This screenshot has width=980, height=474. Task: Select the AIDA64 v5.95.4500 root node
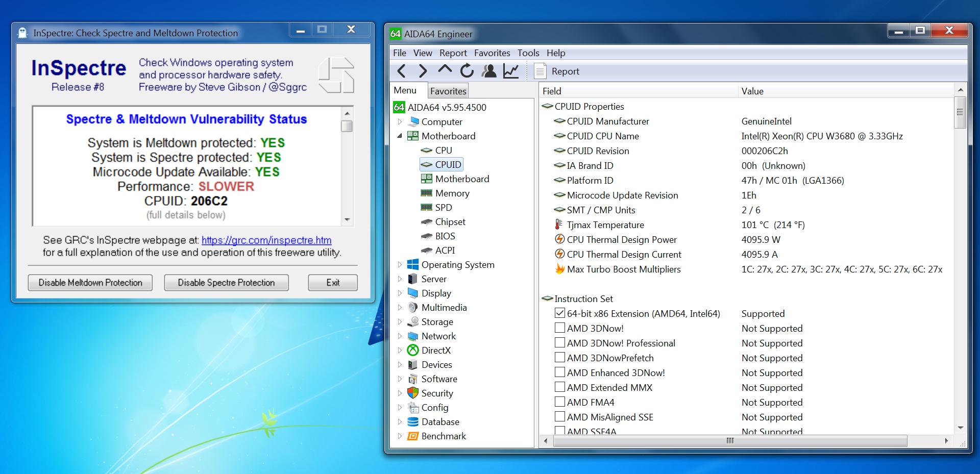[x=439, y=107]
